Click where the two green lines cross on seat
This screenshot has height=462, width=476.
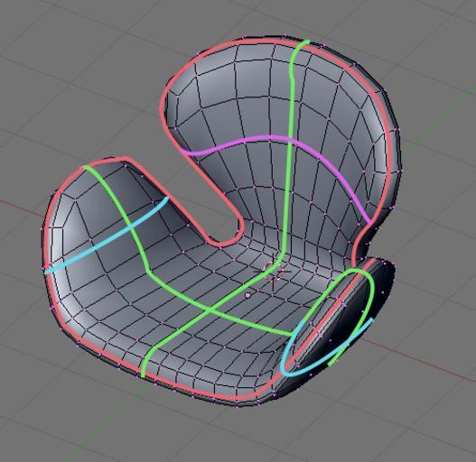(x=209, y=310)
